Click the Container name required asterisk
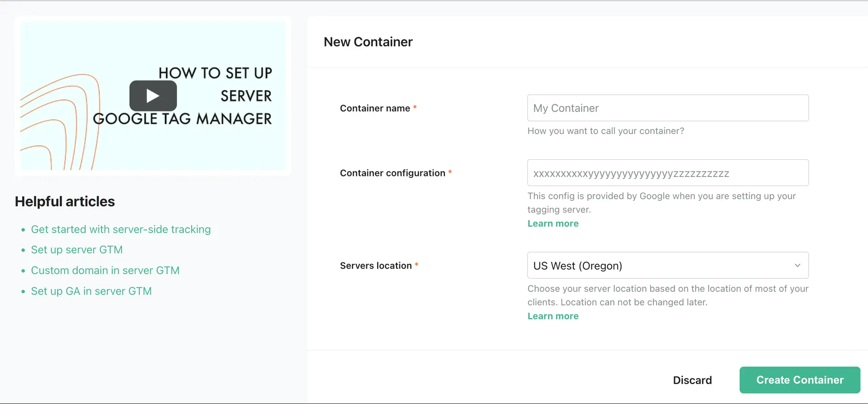This screenshot has height=404, width=868. 415,108
